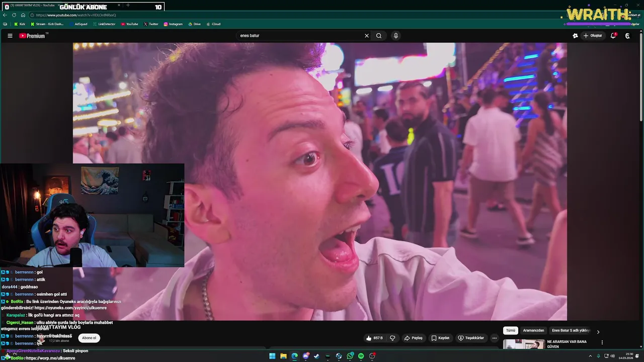Clear the search text with the X icon
Screen dimensions: 644x362
tap(367, 36)
